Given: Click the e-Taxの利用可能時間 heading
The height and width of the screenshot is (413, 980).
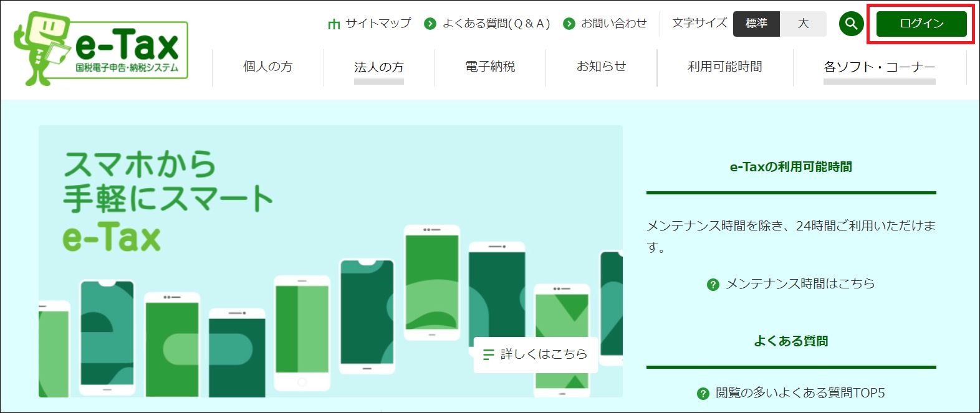Looking at the screenshot, I should 791,167.
